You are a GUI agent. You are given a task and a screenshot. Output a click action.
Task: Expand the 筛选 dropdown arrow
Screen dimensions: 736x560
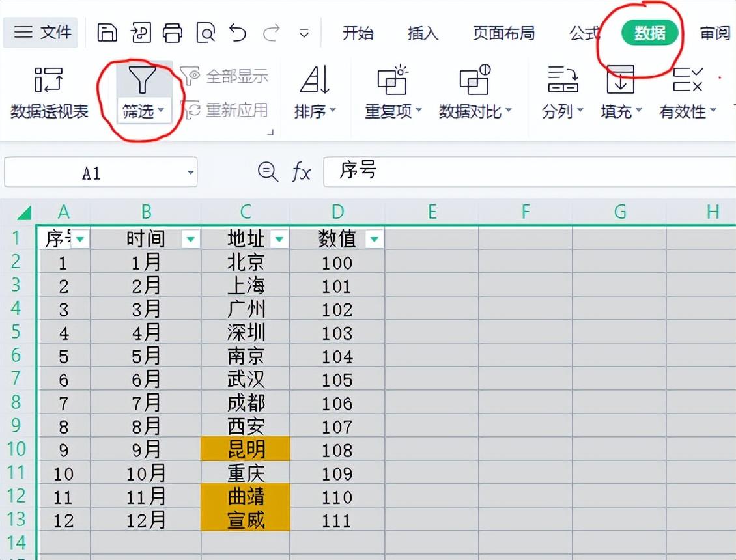click(x=161, y=110)
